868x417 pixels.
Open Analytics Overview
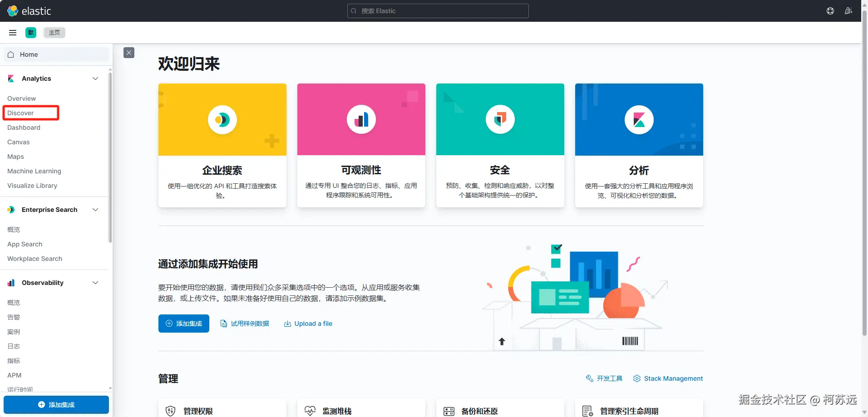pyautogui.click(x=21, y=98)
